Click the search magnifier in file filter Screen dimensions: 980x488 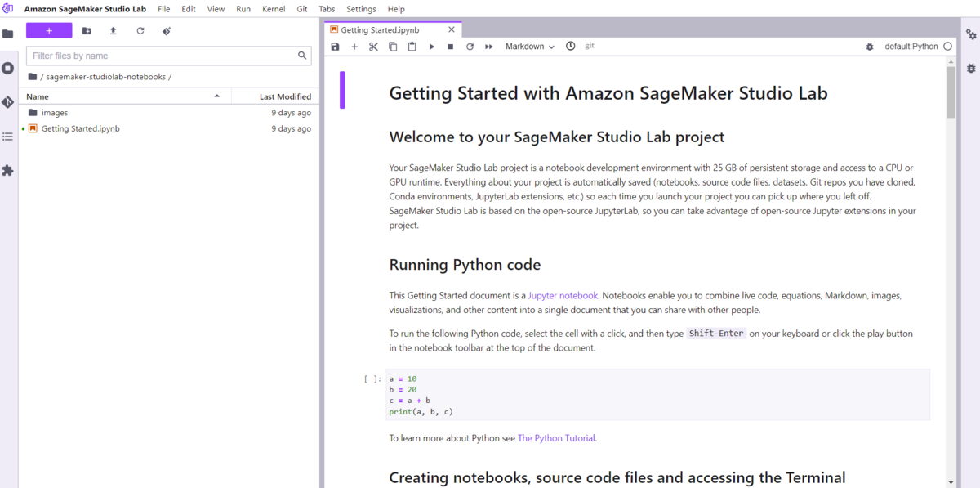tap(303, 56)
